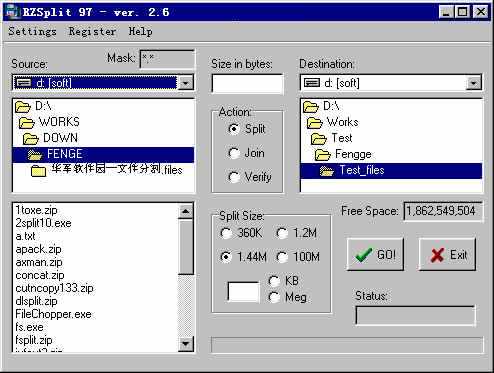The height and width of the screenshot is (373, 494).
Task: Click the Test_files folder icon in Destination
Action: 326,171
